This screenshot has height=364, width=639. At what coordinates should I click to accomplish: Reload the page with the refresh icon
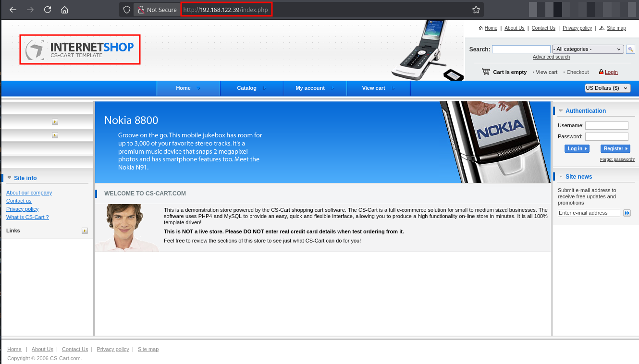(48, 10)
